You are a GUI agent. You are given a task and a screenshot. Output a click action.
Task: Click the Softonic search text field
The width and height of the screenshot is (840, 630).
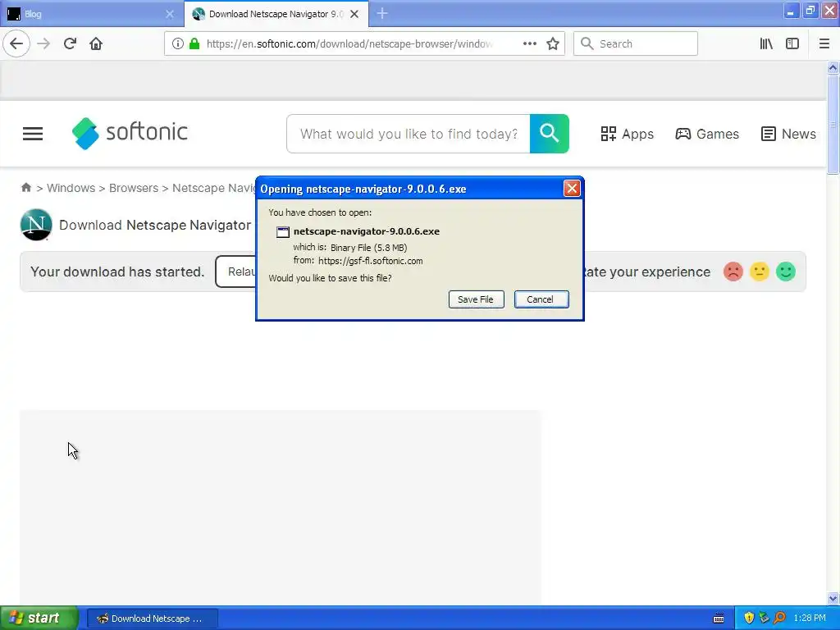pyautogui.click(x=409, y=134)
